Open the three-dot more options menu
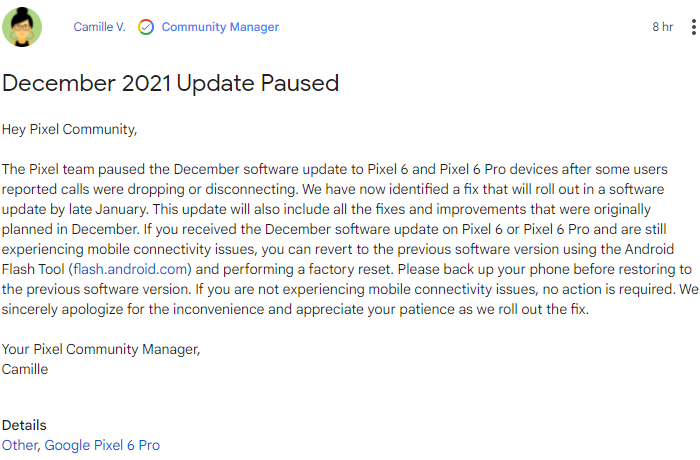Screen dimensions: 700x460 pos(693,27)
